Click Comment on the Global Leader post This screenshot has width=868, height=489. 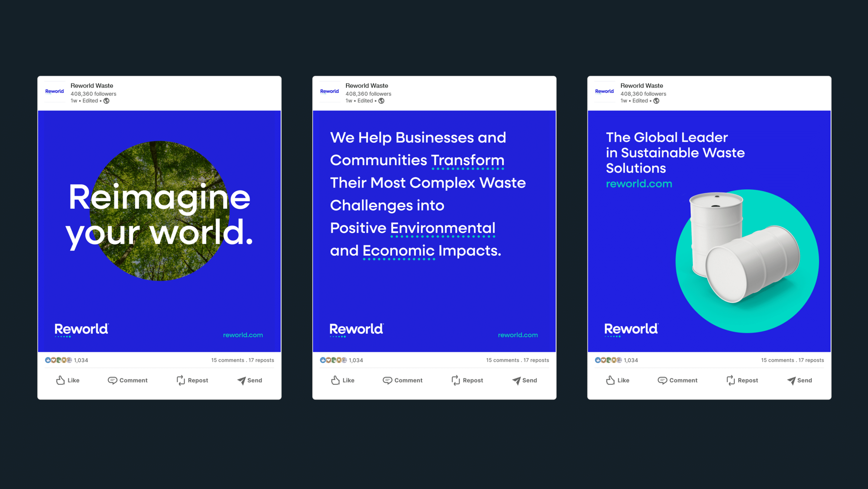point(678,380)
